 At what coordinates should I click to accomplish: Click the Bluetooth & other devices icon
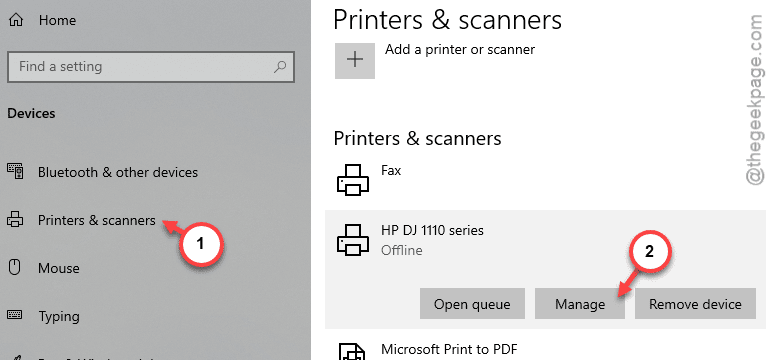pos(15,172)
